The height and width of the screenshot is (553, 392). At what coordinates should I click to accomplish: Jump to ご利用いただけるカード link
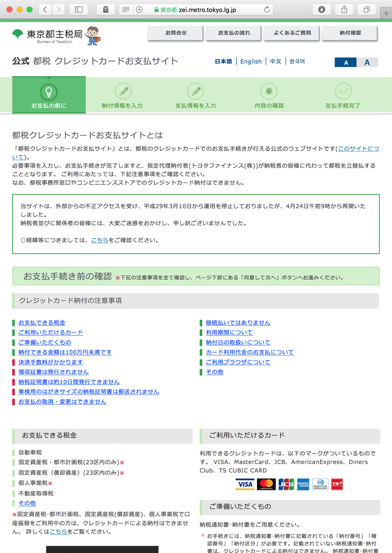(51, 332)
